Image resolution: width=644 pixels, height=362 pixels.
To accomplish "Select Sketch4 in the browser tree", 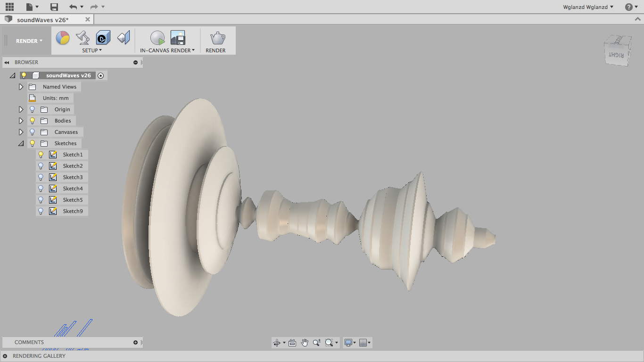I will (x=73, y=189).
